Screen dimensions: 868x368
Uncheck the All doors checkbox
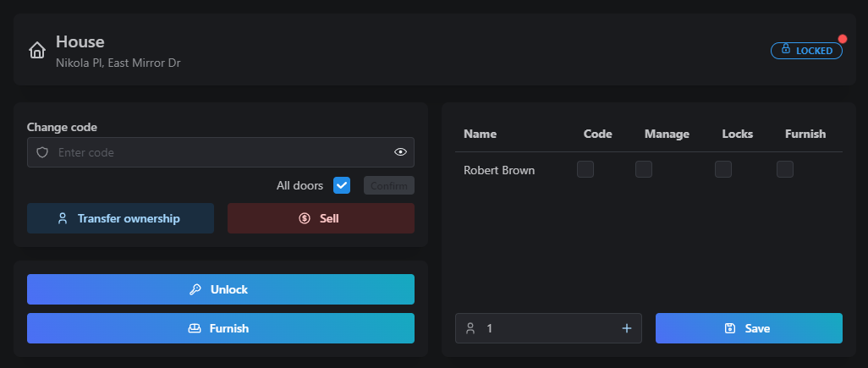coord(342,185)
